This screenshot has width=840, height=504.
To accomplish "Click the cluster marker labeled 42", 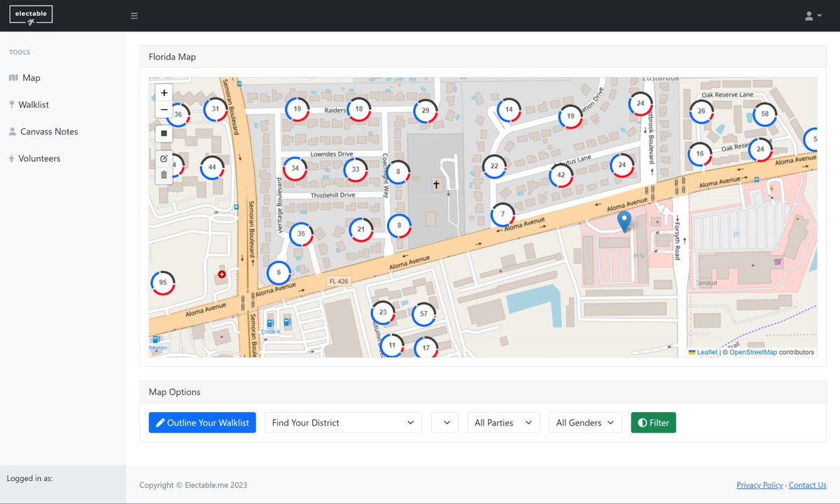I will point(561,175).
